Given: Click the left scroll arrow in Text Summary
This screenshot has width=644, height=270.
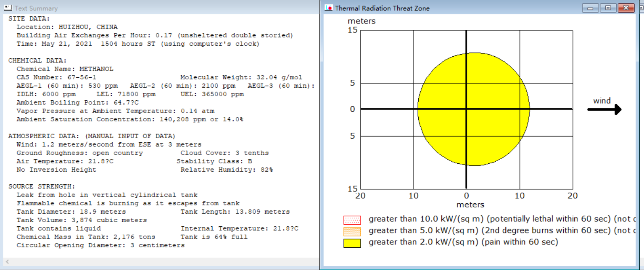Looking at the screenshot, I should pos(7,262).
